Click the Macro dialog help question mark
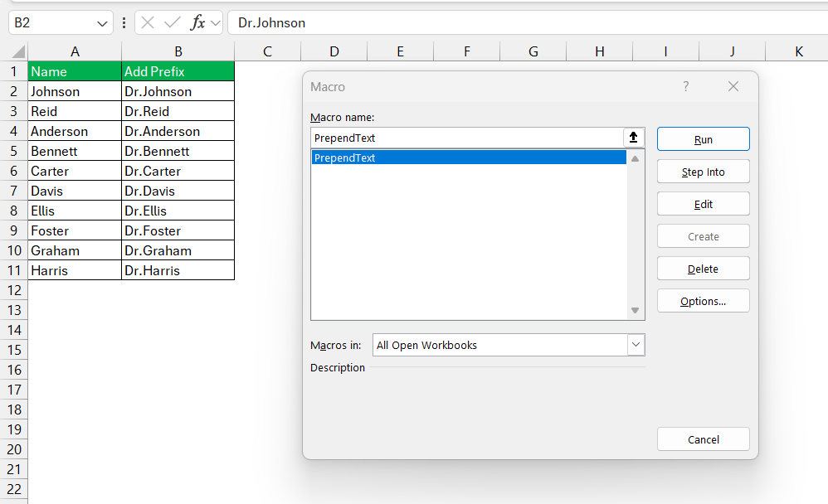Screen dimensions: 828x504 click(x=685, y=86)
